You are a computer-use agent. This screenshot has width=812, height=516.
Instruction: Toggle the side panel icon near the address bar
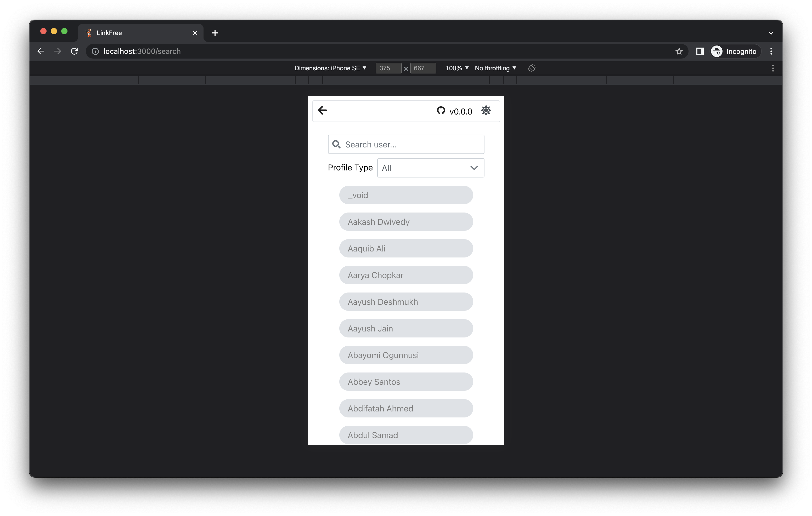[699, 51]
